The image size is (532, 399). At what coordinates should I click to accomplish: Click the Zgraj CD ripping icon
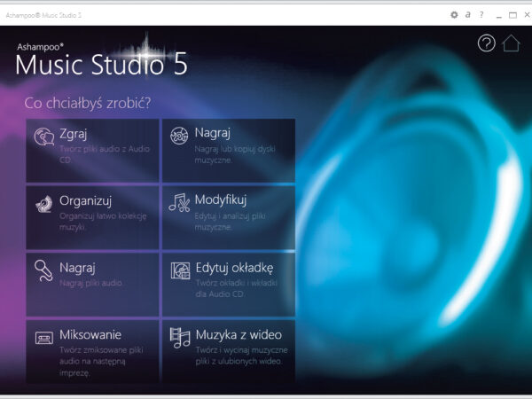[44, 137]
